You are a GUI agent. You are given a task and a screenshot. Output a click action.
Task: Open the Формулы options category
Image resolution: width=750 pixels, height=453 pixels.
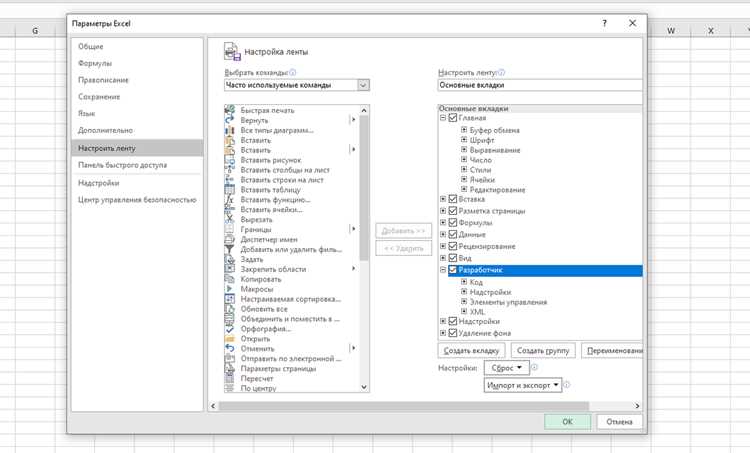coord(95,63)
